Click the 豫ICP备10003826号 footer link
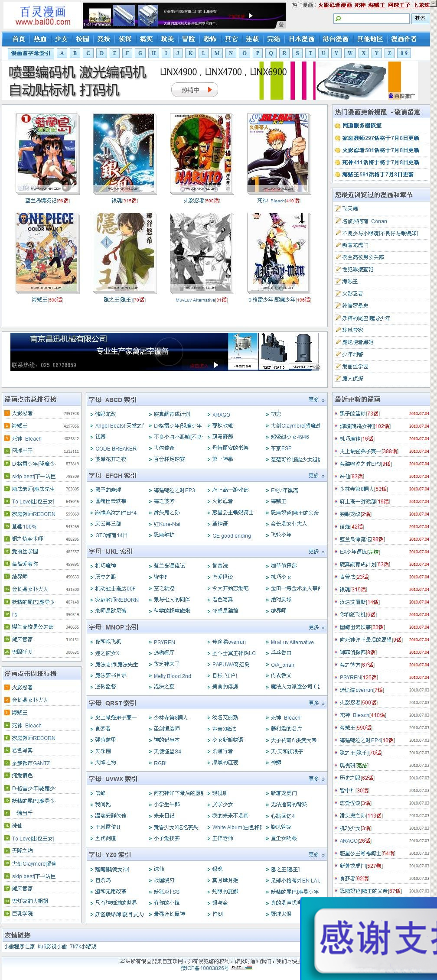The width and height of the screenshot is (437, 980). (x=205, y=968)
